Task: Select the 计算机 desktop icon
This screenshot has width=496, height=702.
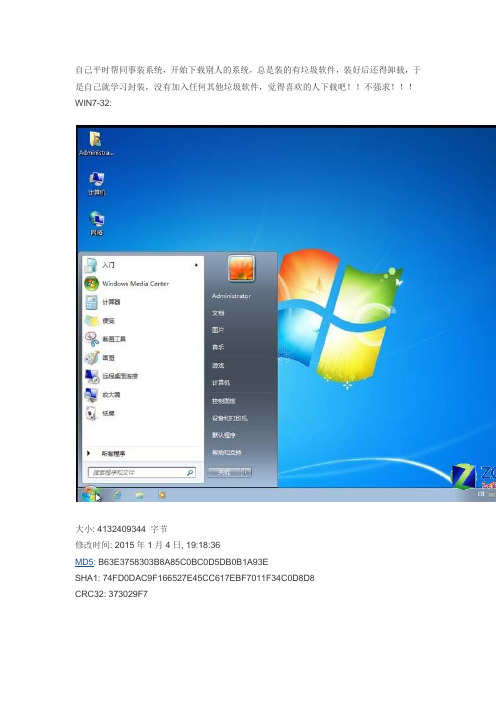Action: point(96,183)
